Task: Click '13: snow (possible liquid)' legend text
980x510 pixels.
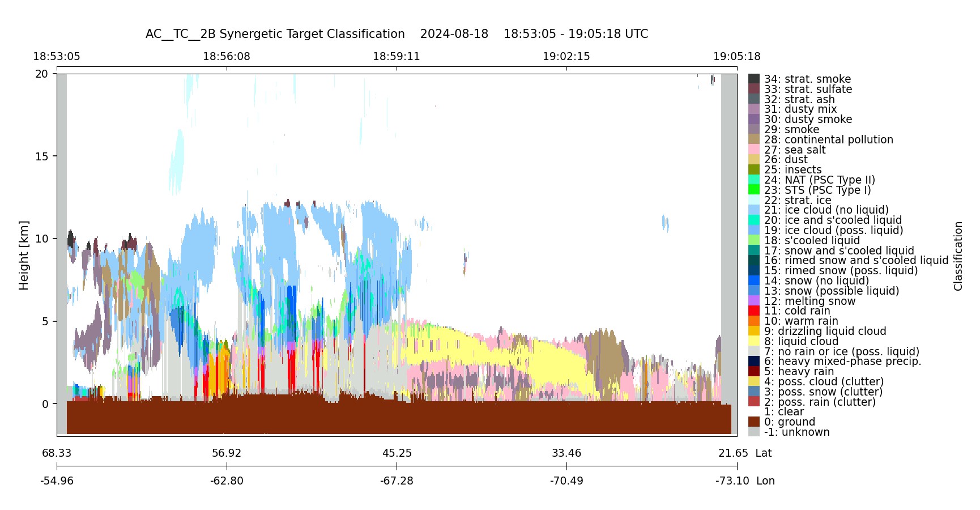Action: coord(832,291)
